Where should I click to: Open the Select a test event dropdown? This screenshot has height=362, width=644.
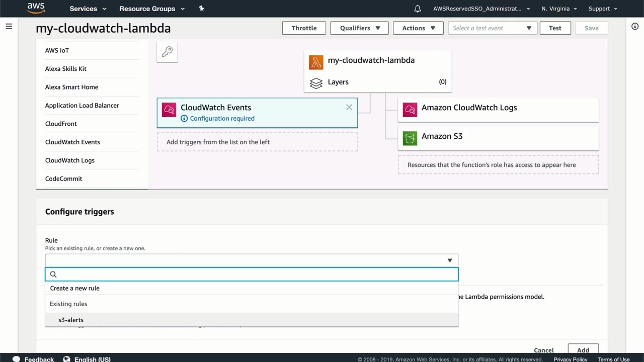pos(492,28)
